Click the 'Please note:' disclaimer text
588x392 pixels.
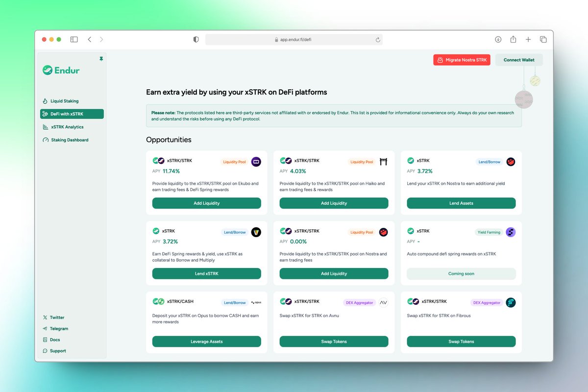[x=164, y=113]
